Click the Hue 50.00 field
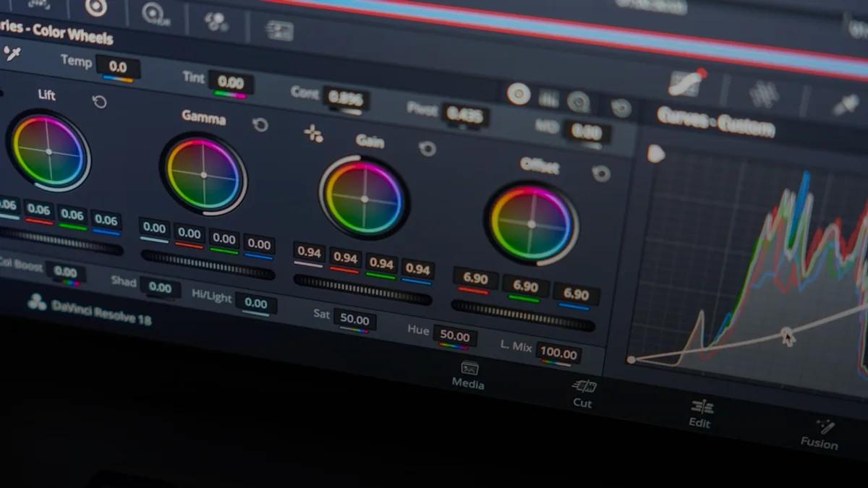The image size is (868, 488). [455, 336]
